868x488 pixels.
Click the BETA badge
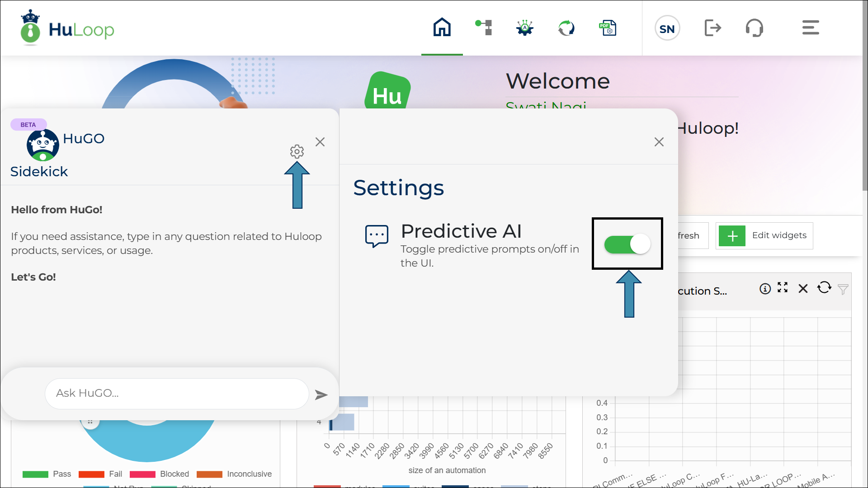click(28, 125)
